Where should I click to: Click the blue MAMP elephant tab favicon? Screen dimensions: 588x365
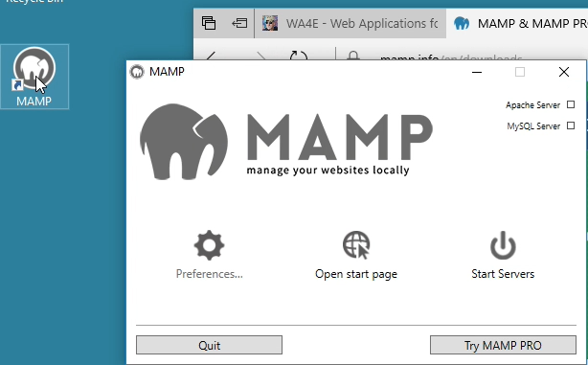tap(462, 24)
